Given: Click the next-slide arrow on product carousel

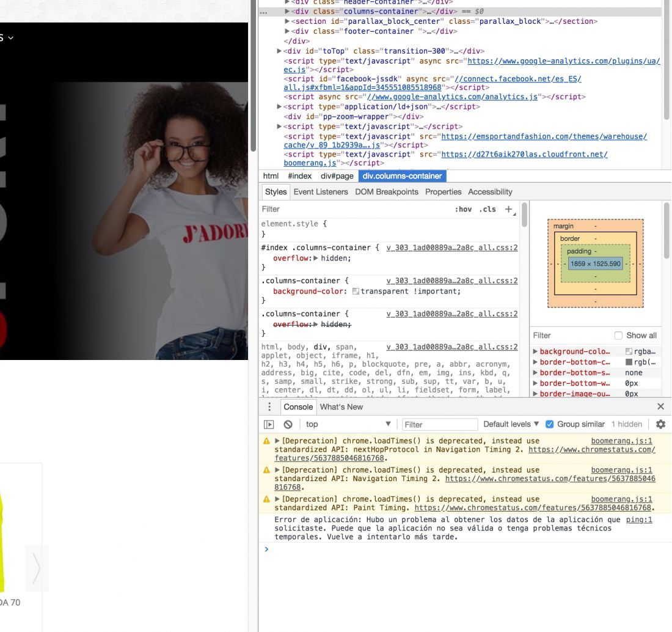Looking at the screenshot, I should pos(37,568).
